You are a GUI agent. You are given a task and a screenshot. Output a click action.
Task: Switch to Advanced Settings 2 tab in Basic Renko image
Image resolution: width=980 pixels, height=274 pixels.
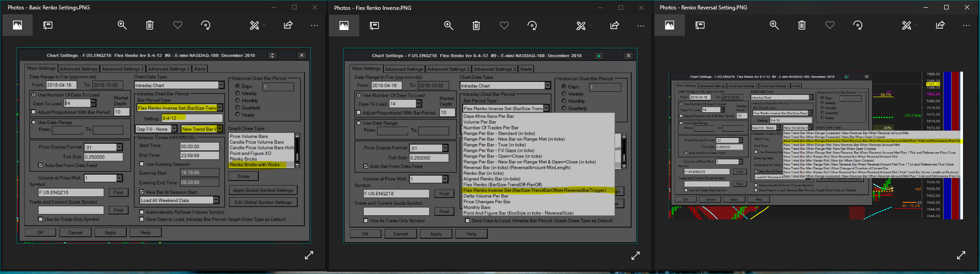point(122,69)
